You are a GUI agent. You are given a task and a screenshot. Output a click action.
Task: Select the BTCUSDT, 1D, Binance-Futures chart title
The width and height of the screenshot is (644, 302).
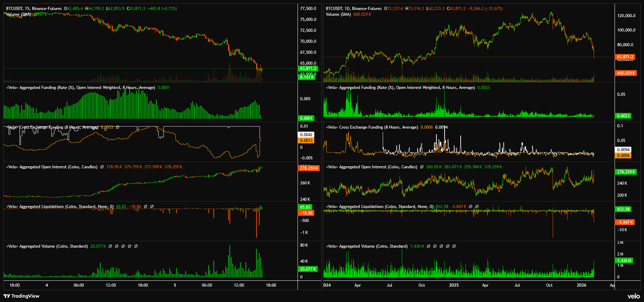pos(354,9)
